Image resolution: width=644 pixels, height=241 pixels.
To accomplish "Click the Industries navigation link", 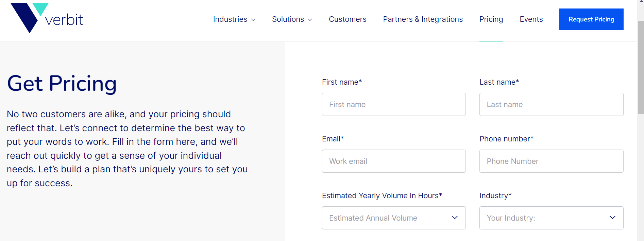I will [x=230, y=19].
